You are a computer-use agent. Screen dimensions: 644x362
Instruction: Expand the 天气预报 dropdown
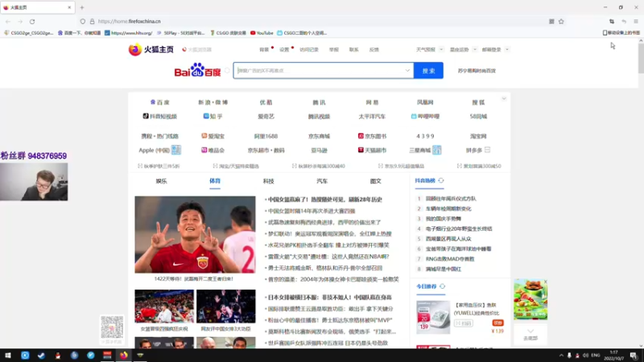click(x=441, y=50)
